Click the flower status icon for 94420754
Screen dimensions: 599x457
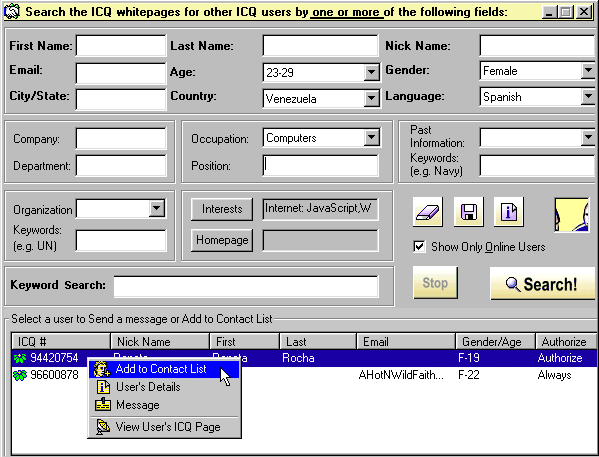coord(20,358)
